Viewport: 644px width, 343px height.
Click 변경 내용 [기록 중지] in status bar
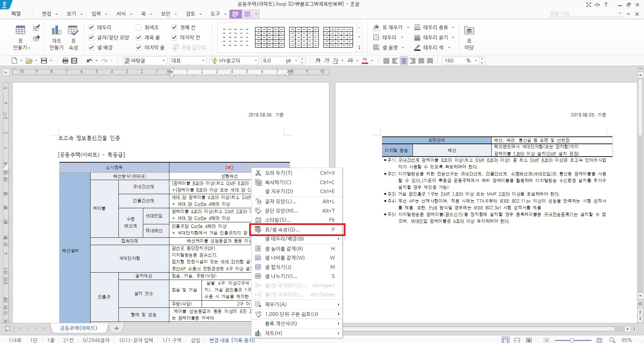click(232, 340)
